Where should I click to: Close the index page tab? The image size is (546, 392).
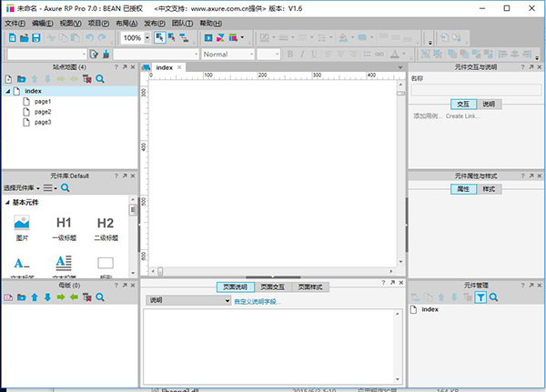[x=179, y=67]
